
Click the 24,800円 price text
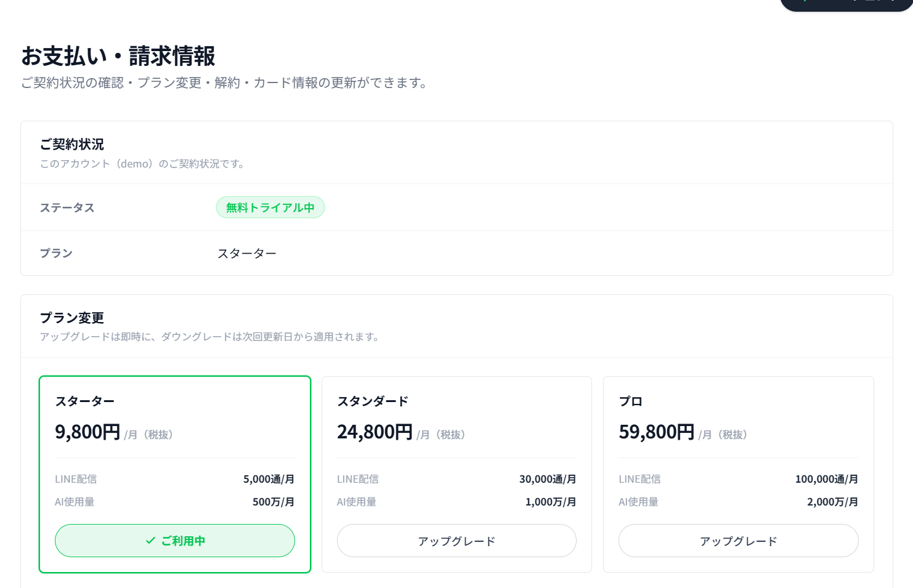pyautogui.click(x=375, y=432)
